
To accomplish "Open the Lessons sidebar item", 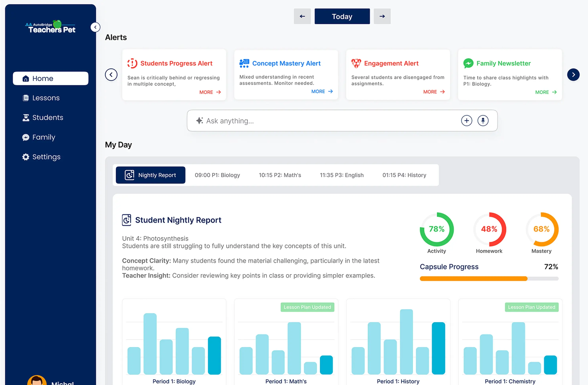I will 50,98.
